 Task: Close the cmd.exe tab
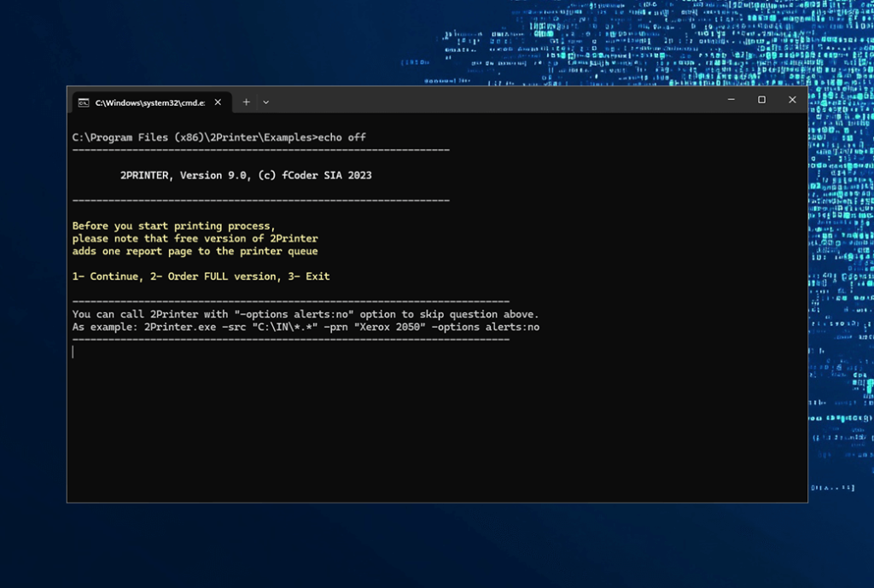pyautogui.click(x=218, y=102)
